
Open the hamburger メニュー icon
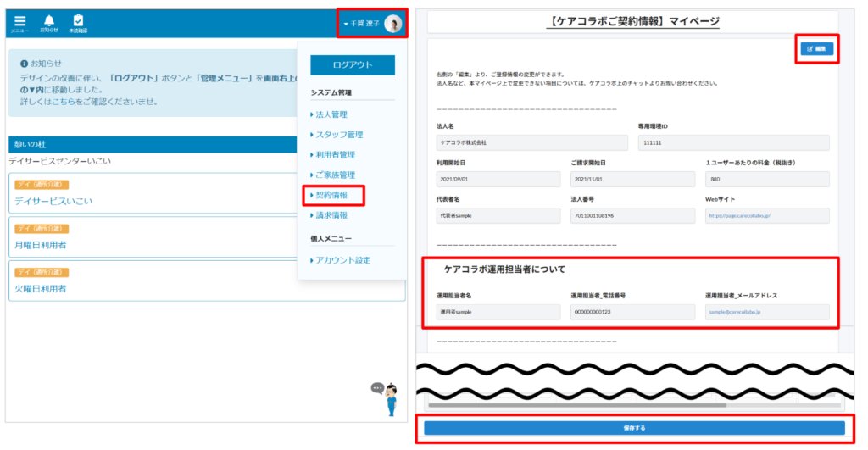click(20, 23)
